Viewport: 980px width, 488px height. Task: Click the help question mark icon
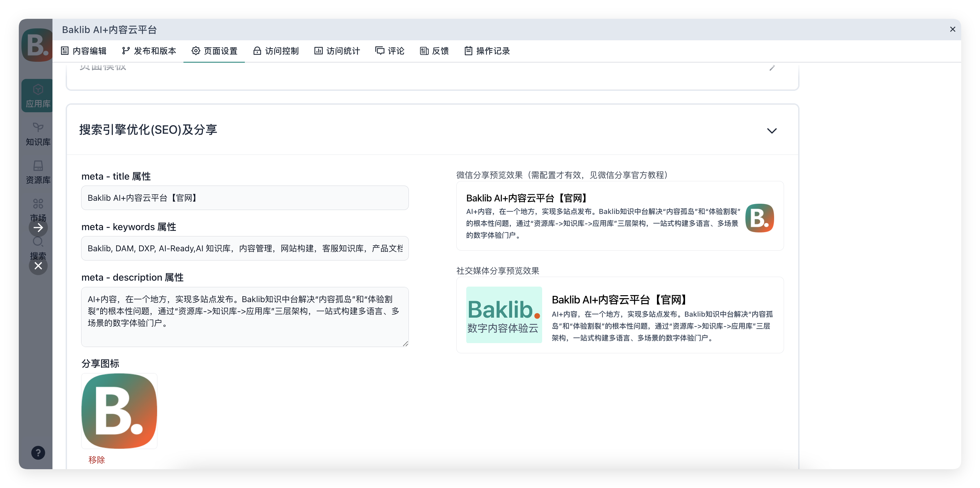pos(38,453)
